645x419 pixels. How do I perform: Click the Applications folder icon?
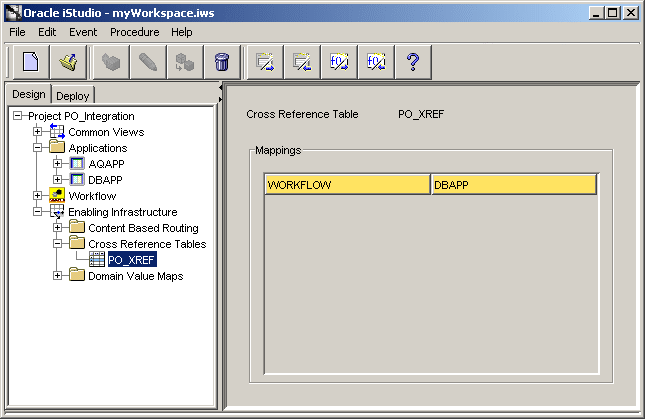pyautogui.click(x=57, y=147)
